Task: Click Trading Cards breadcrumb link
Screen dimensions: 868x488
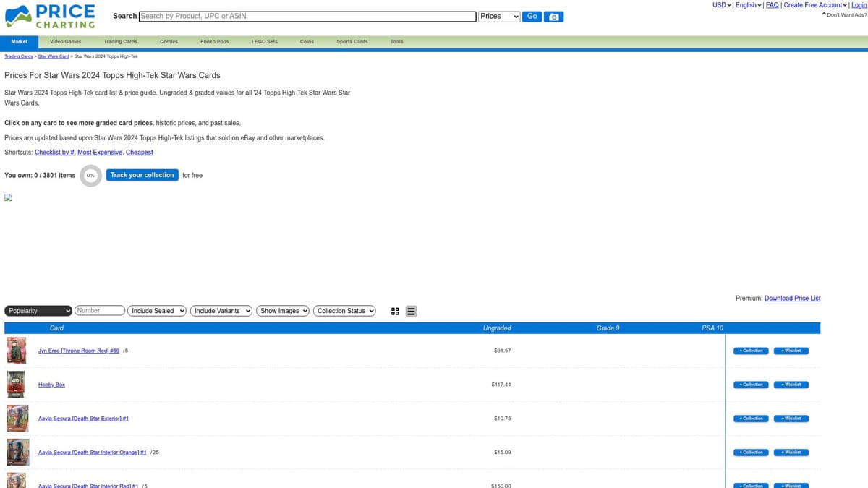Action: pos(19,56)
